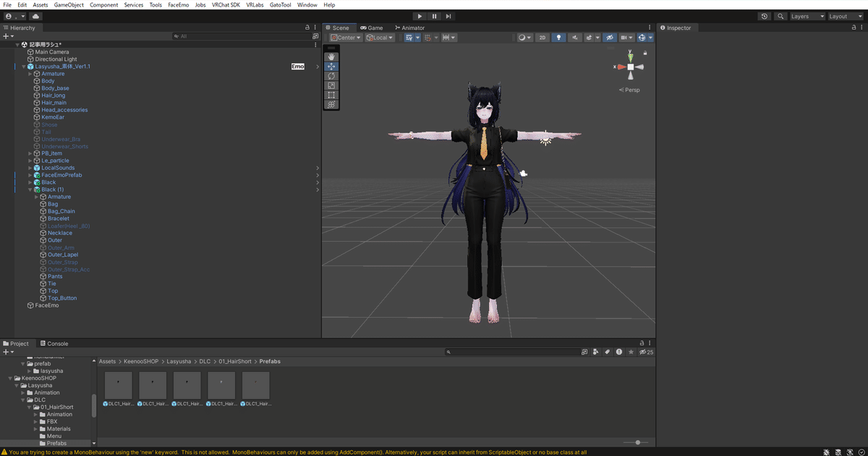This screenshot has height=456, width=868.
Task: Toggle 2D mode in Scene view
Action: click(x=542, y=38)
